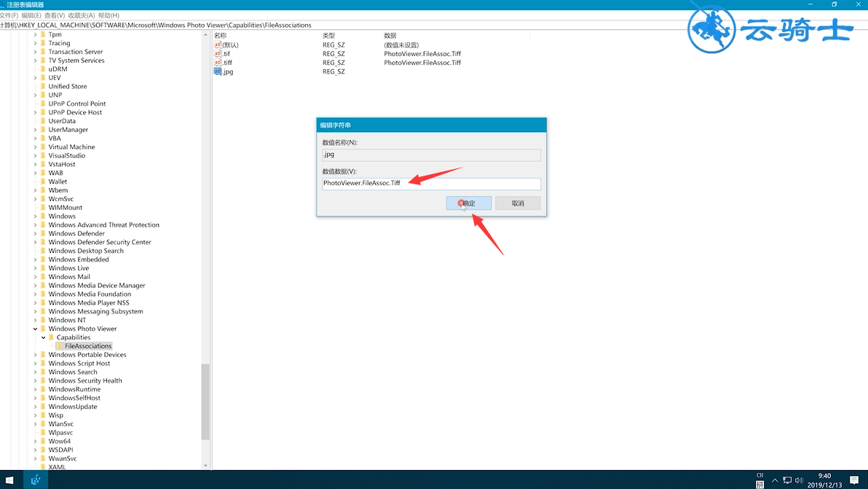Screen dimensions: 868x489
Task: Expand the Windows Media Foundation node
Action: (x=35, y=294)
